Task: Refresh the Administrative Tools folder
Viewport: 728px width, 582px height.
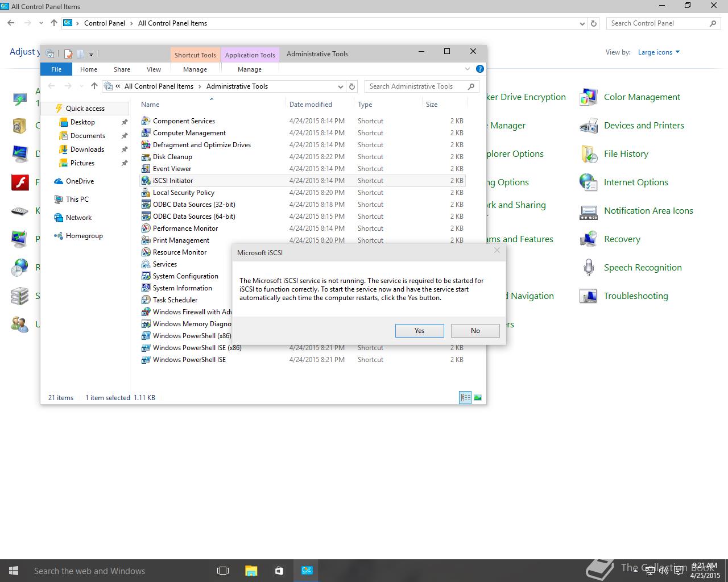Action: pyautogui.click(x=352, y=86)
